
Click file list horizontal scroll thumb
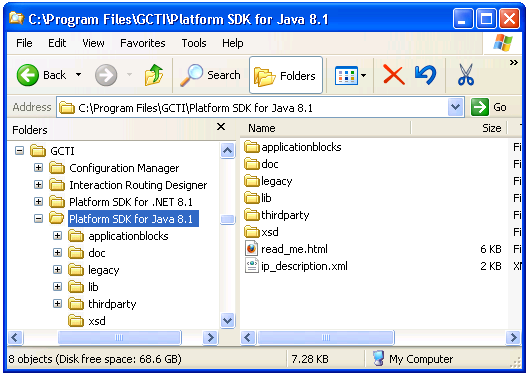pos(326,337)
